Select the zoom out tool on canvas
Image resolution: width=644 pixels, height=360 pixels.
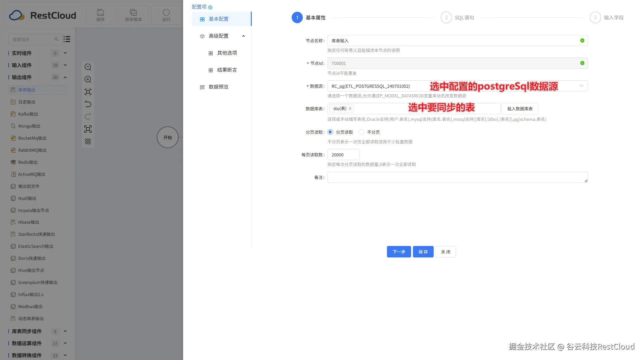(88, 67)
